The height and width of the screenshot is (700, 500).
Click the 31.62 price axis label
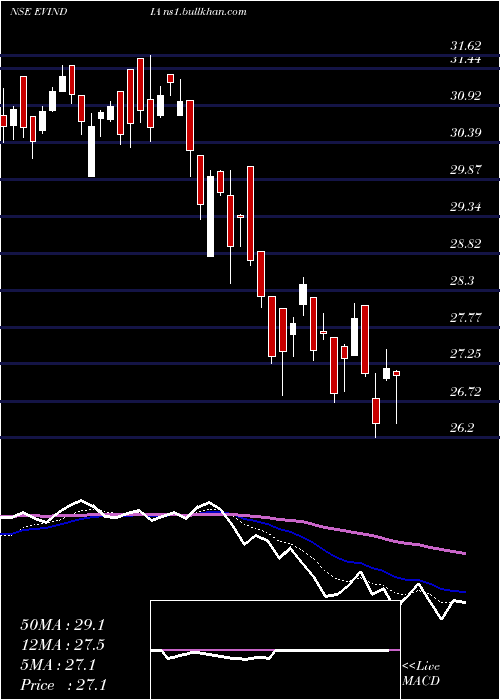coord(466,46)
